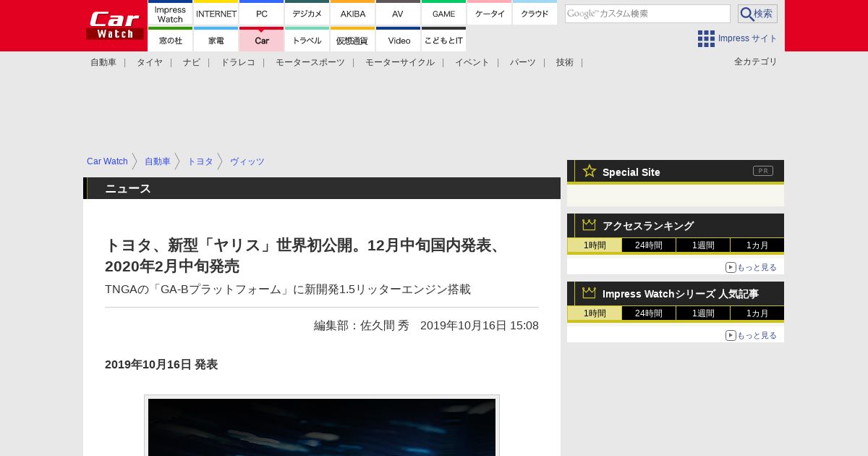Select 1時間 tab in アクセスランキング

tap(595, 245)
